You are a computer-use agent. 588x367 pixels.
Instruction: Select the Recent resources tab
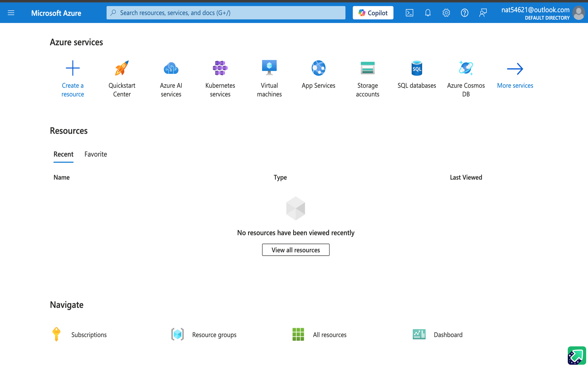(x=63, y=154)
